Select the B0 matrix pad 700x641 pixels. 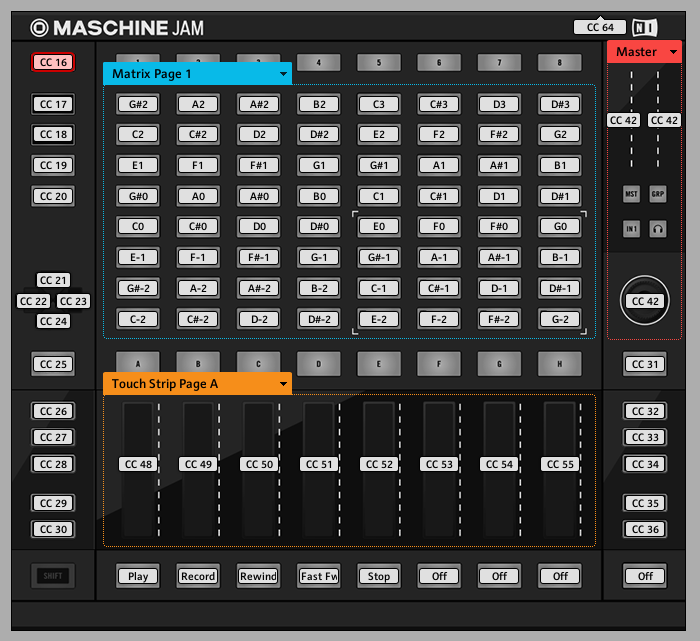(x=319, y=196)
